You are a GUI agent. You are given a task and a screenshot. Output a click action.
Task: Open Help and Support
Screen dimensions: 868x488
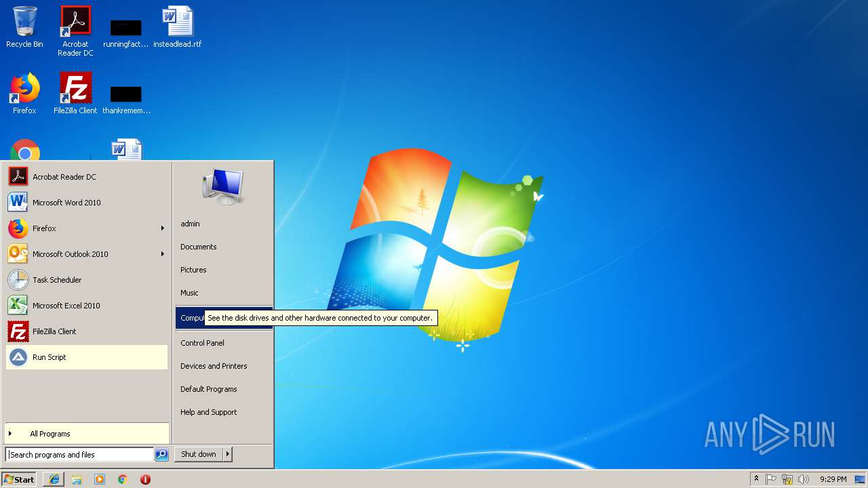coord(224,412)
